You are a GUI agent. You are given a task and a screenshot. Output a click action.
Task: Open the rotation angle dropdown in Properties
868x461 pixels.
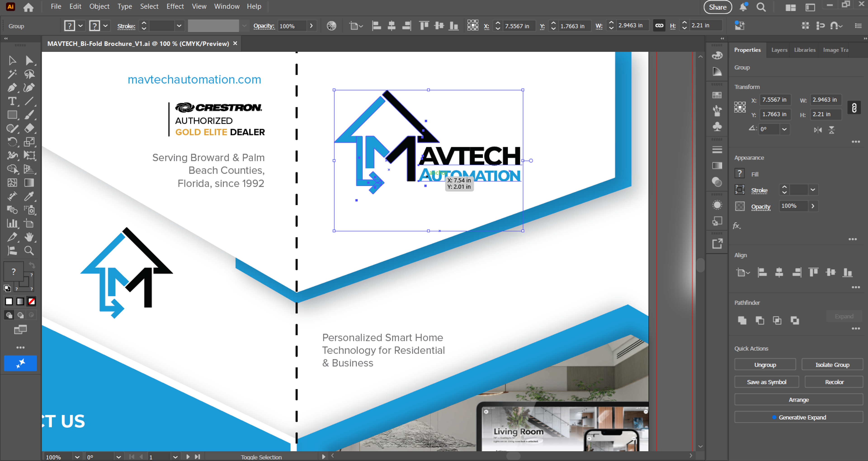pos(784,129)
